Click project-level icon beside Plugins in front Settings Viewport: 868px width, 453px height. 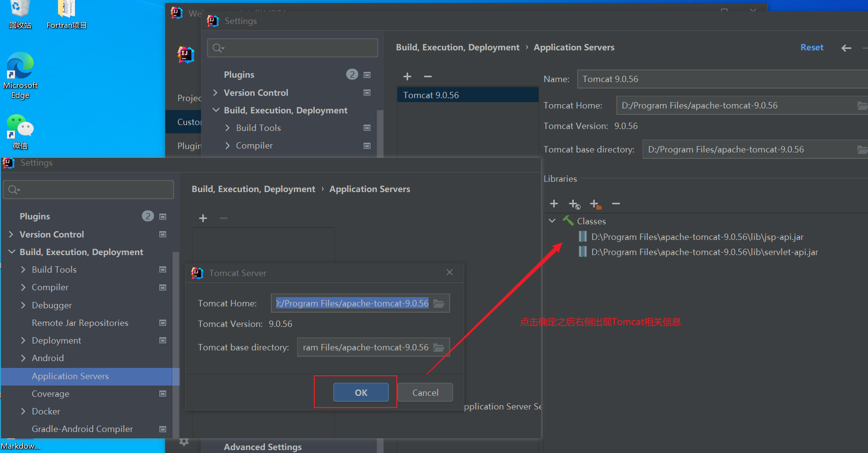pyautogui.click(x=163, y=216)
